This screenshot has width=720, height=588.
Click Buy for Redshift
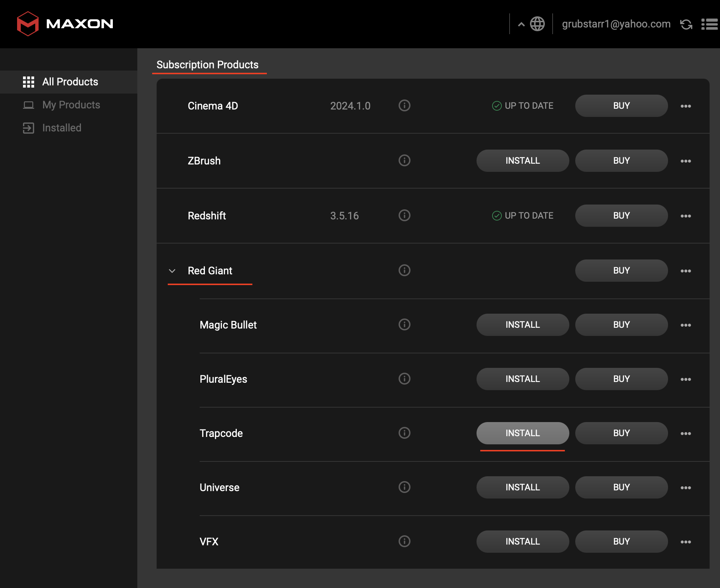[621, 216]
